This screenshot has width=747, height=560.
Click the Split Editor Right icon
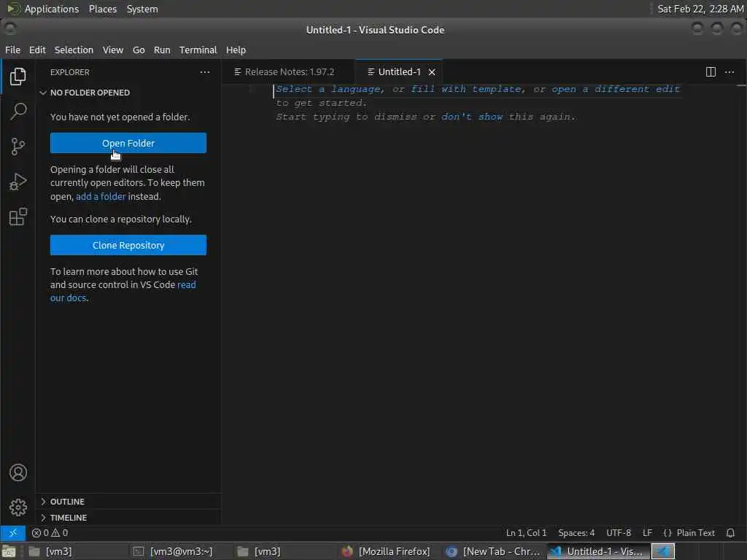[711, 72]
